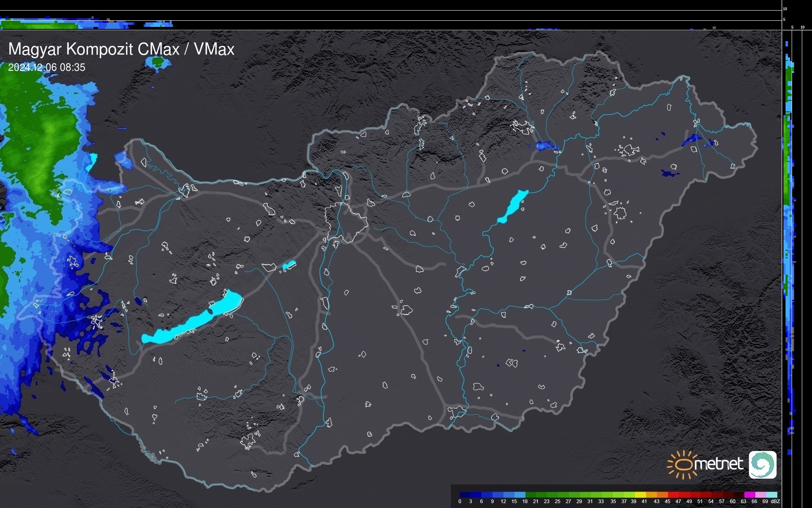This screenshot has height=508, width=812.
Task: Select the yellow 39 dBZ legend swatch
Action: tap(640, 495)
